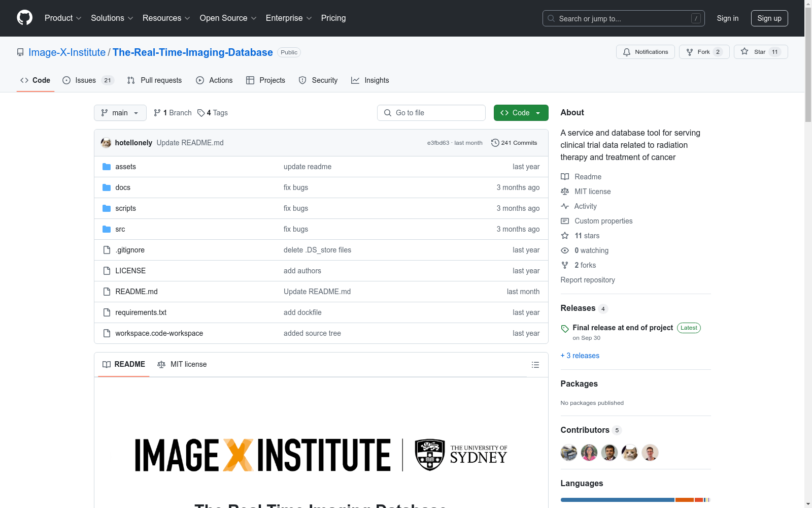Star the repository

(761, 52)
